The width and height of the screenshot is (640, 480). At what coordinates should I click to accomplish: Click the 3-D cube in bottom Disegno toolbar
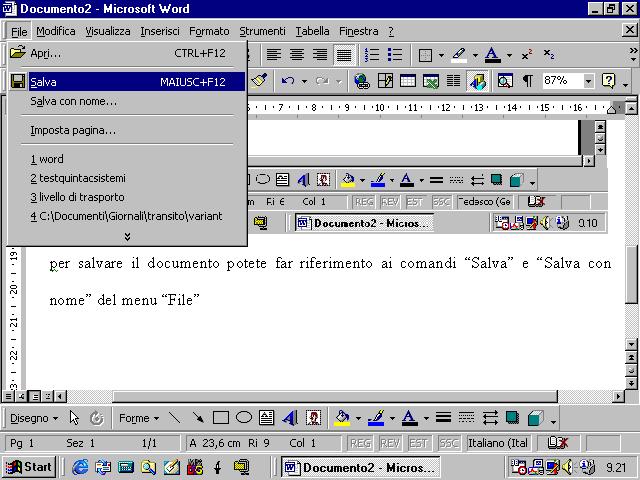(536, 418)
